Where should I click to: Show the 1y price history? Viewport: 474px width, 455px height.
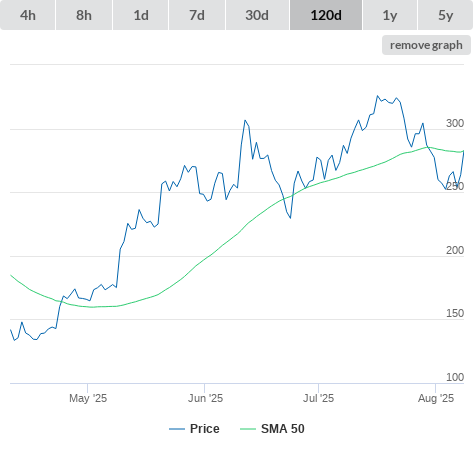390,15
